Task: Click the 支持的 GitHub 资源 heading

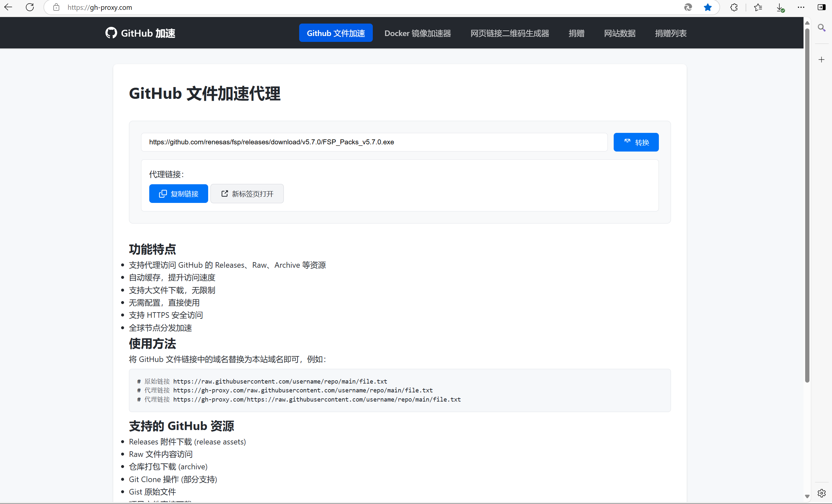Action: (181, 426)
